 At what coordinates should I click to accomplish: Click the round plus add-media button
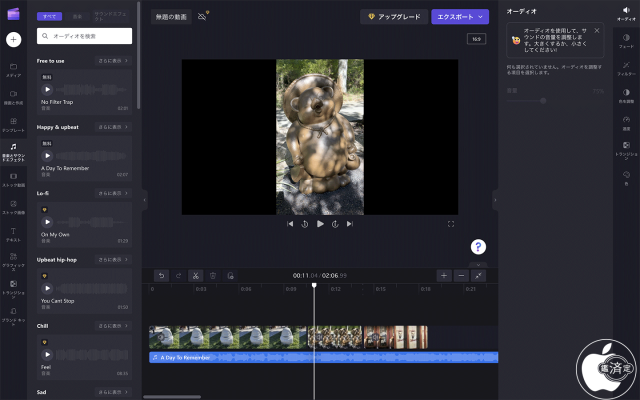tap(14, 39)
